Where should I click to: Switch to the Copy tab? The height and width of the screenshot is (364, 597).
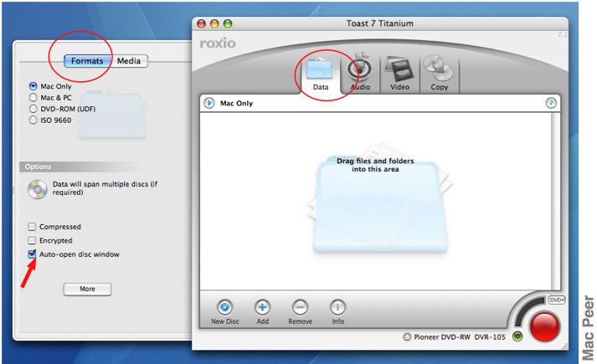click(x=439, y=74)
